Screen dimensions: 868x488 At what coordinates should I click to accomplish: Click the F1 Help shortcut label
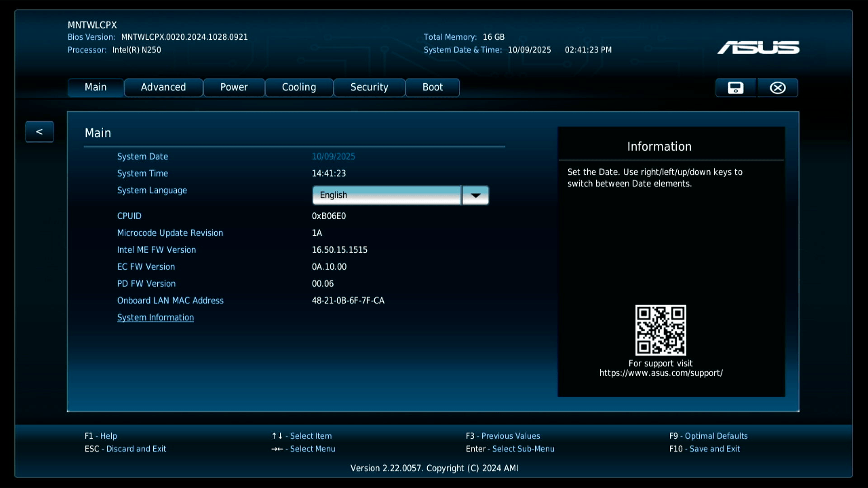[100, 436]
